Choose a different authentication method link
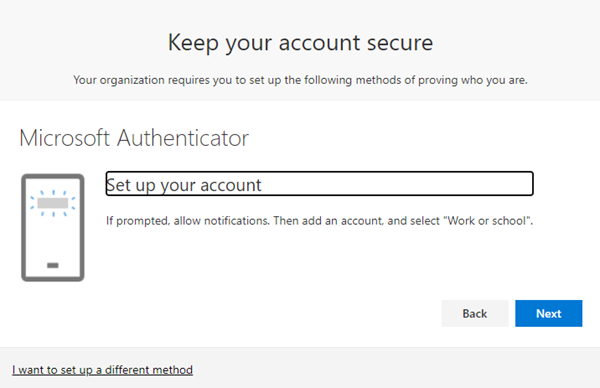Viewport: 600px width, 388px height. (x=103, y=370)
